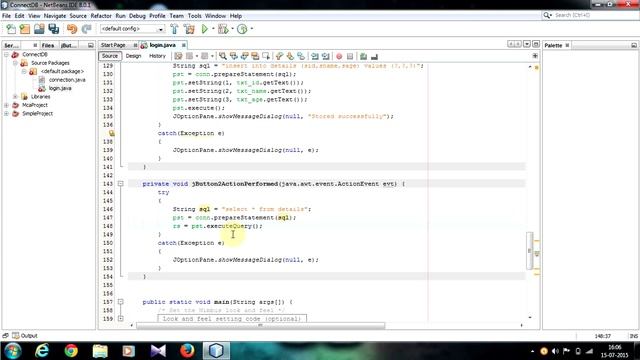
Task: Expand the SimpleProject node
Action: [7, 113]
